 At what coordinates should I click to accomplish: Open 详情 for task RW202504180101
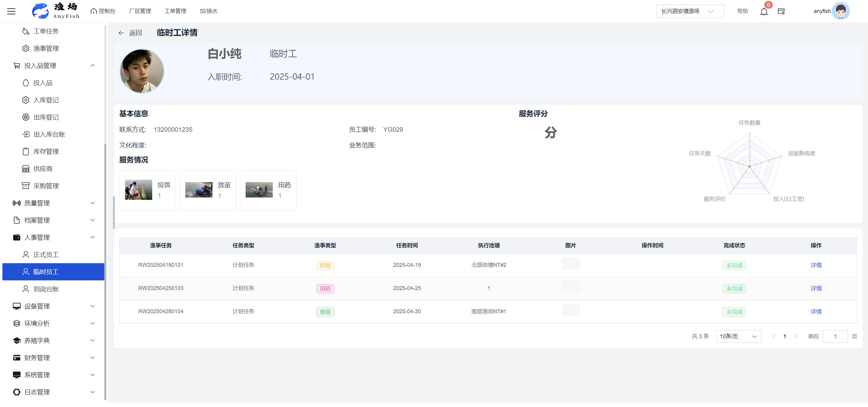pyautogui.click(x=816, y=265)
